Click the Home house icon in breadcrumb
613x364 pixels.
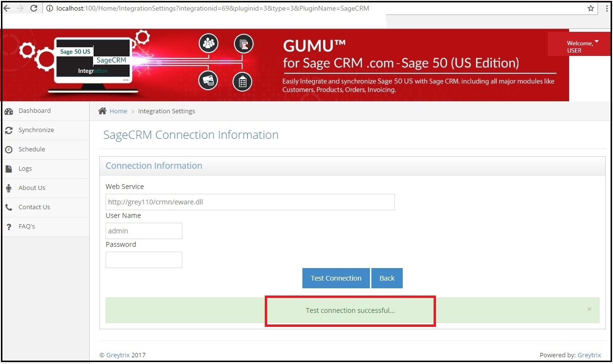[x=102, y=111]
